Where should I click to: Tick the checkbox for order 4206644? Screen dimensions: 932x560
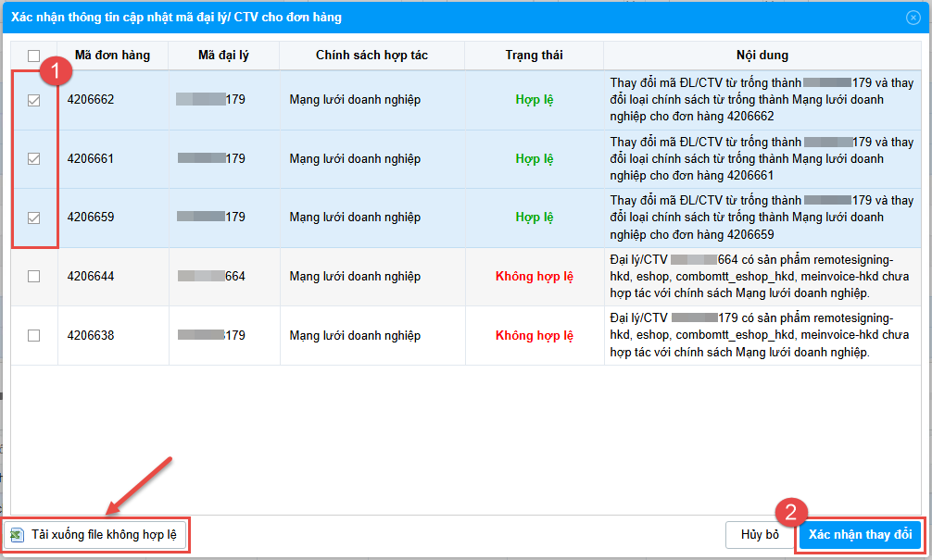(34, 276)
